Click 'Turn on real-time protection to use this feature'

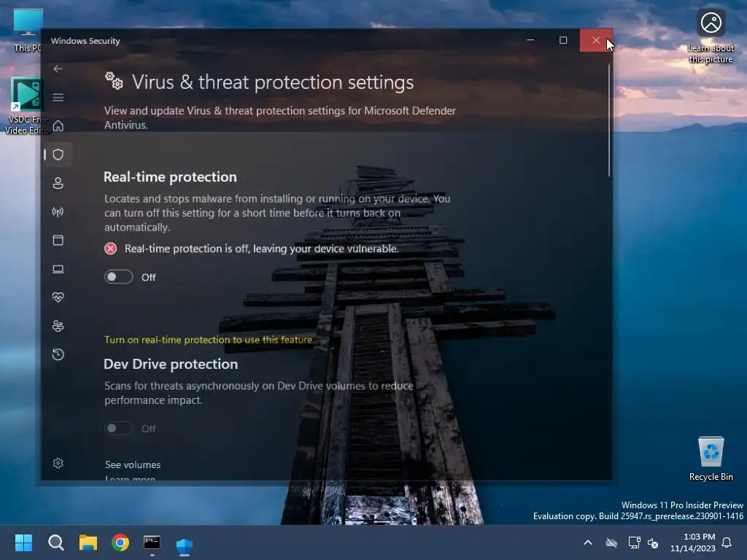[209, 340]
